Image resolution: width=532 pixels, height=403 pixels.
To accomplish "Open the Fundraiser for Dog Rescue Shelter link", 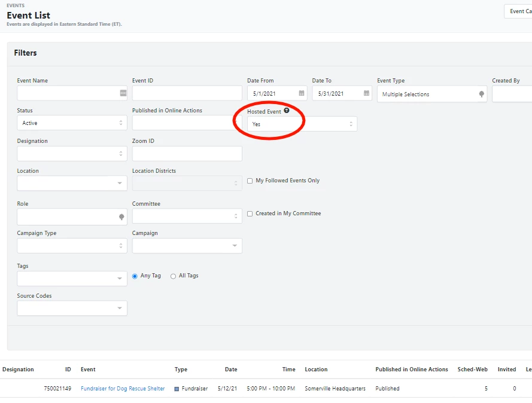I will tap(123, 388).
